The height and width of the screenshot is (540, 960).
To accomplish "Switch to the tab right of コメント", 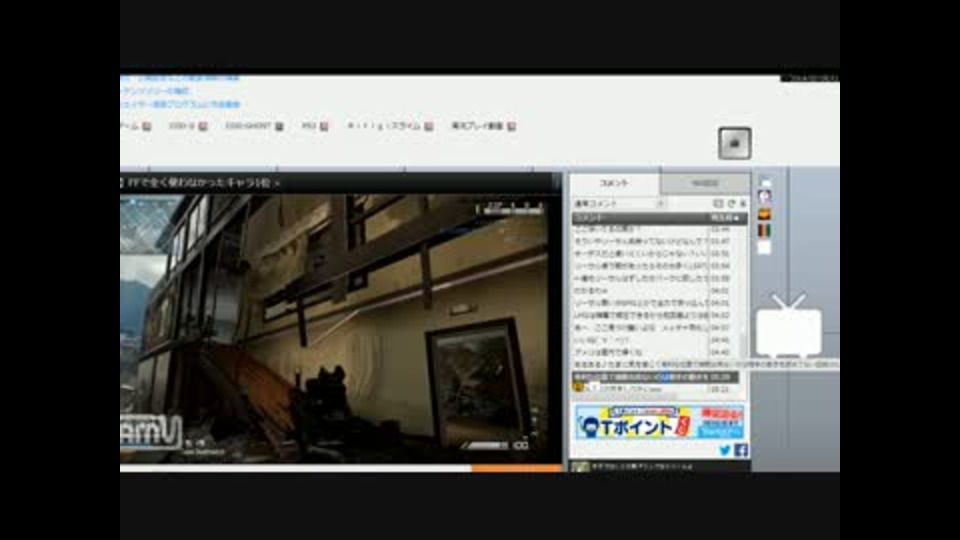I will [x=705, y=183].
